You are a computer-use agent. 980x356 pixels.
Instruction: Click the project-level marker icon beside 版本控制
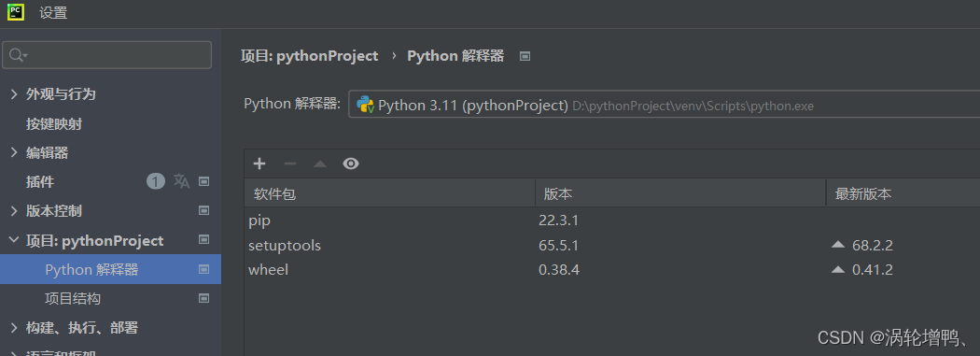203,211
